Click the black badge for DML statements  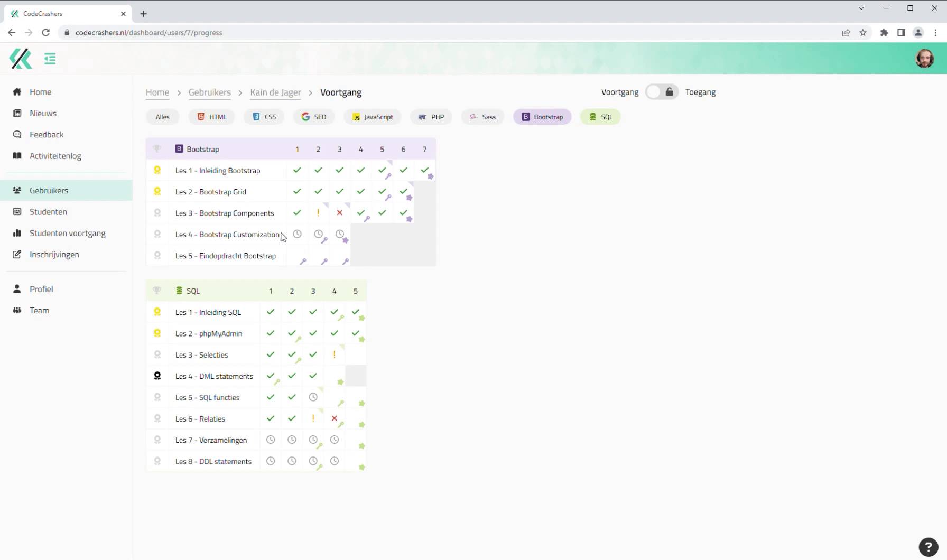157,376
